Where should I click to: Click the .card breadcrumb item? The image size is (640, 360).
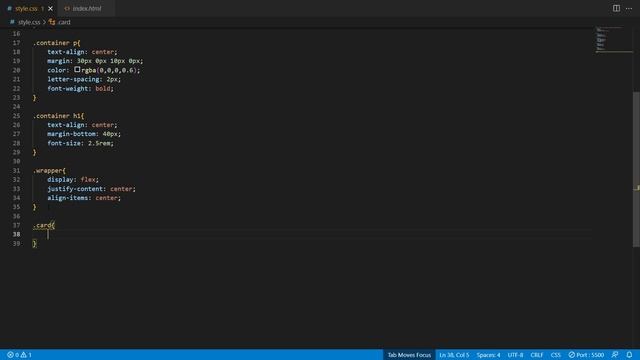tap(64, 22)
